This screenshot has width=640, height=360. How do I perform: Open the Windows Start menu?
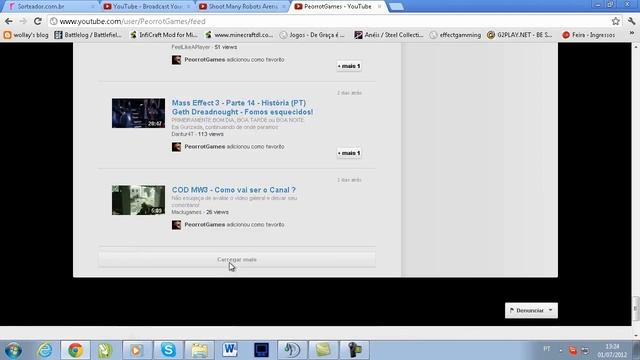click(x=13, y=350)
